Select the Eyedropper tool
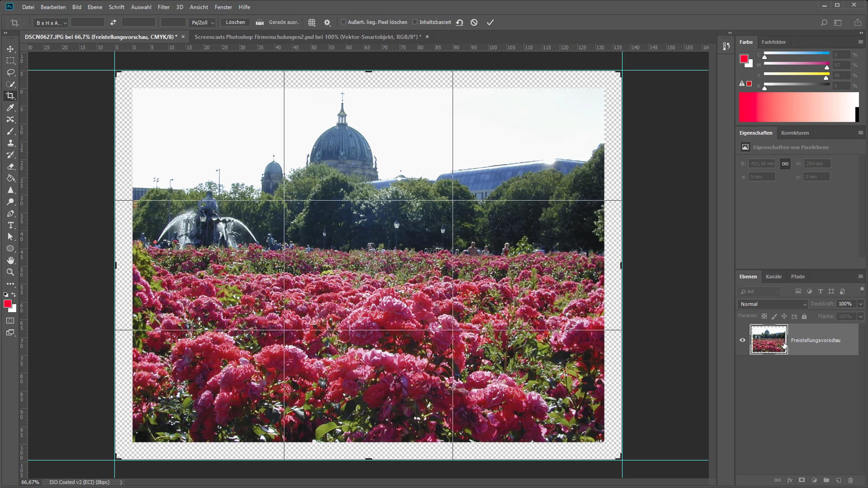 coord(10,108)
